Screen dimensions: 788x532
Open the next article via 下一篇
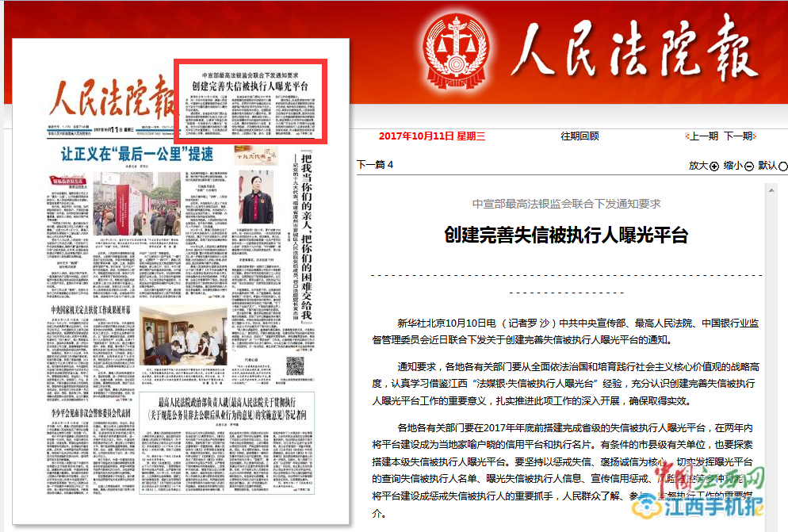click(374, 164)
